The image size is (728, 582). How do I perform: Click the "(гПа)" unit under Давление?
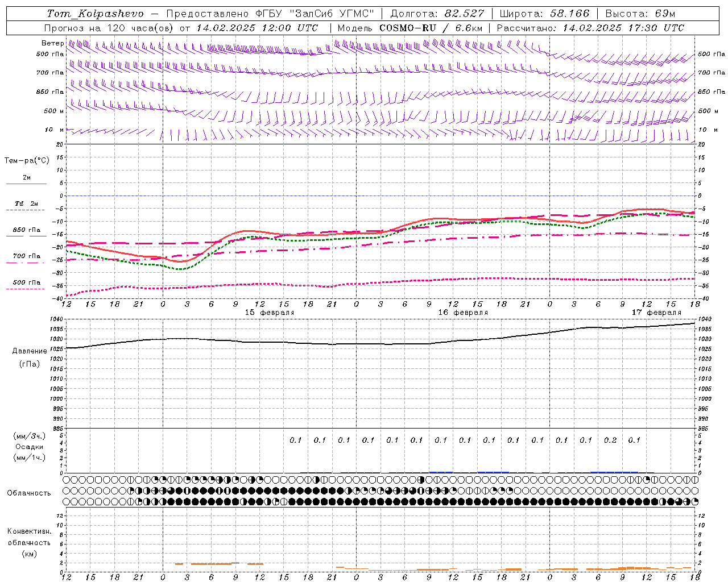click(30, 364)
